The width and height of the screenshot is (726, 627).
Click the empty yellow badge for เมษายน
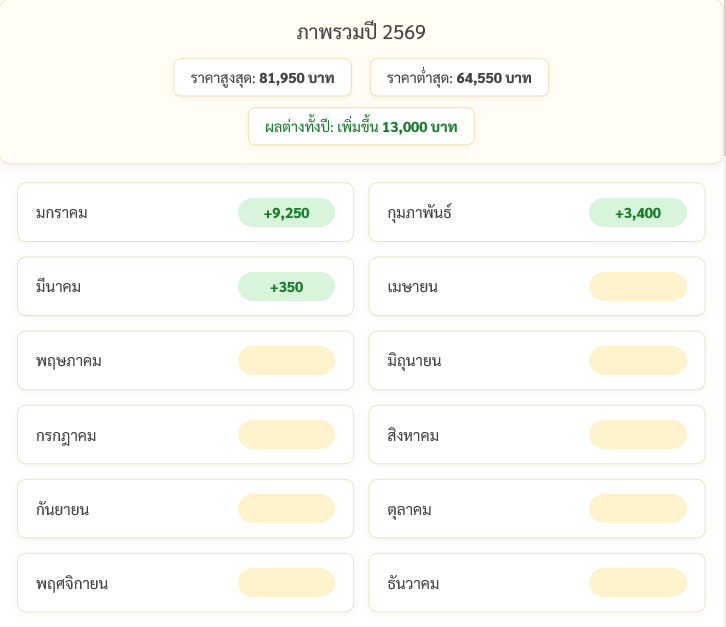637,287
